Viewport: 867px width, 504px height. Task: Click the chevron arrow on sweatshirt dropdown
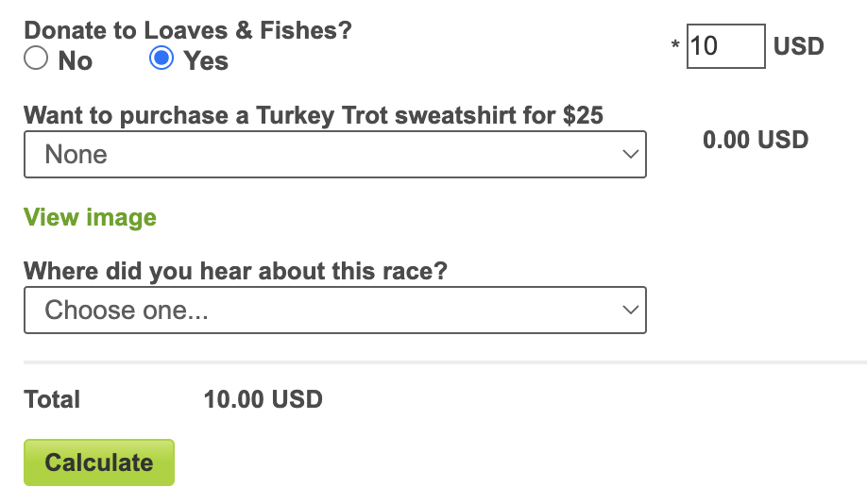click(631, 155)
